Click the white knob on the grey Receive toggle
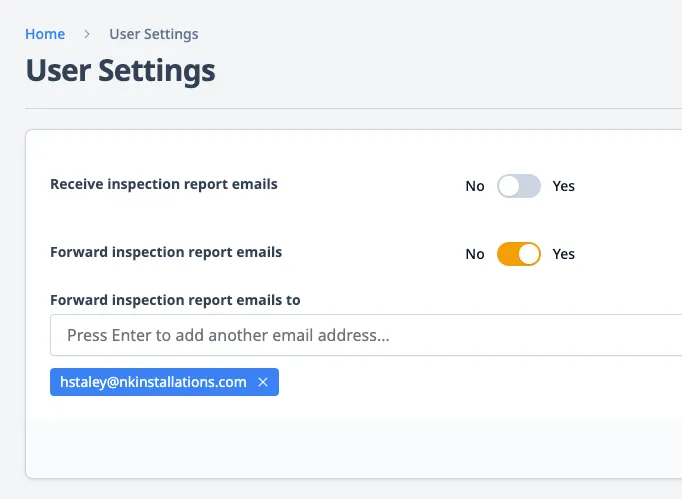682x499 pixels. pos(508,186)
